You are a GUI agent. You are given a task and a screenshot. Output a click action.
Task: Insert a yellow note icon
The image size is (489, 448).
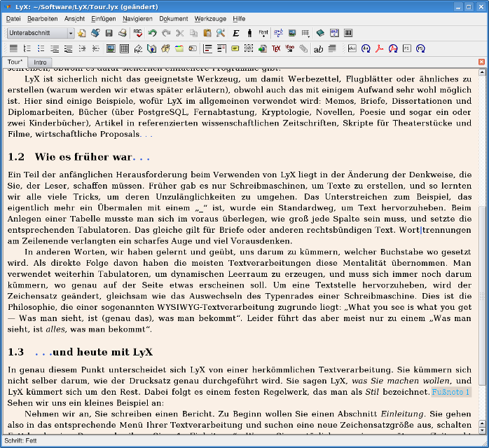pos(235,48)
